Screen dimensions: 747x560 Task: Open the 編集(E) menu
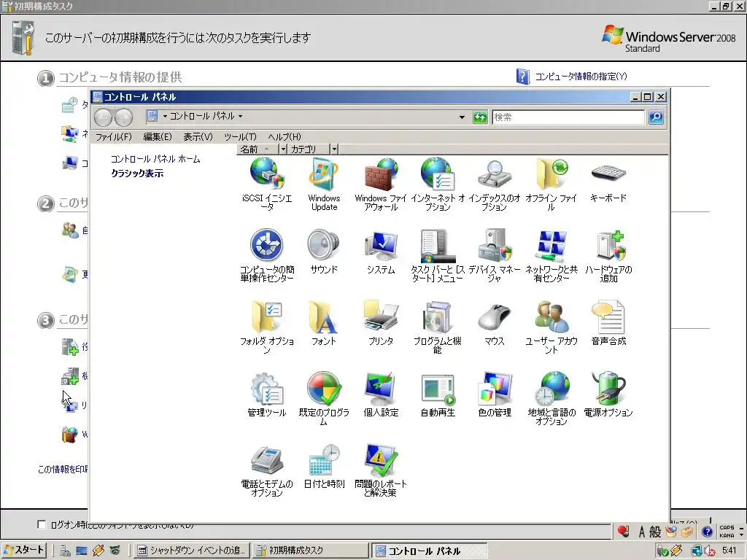click(x=158, y=136)
